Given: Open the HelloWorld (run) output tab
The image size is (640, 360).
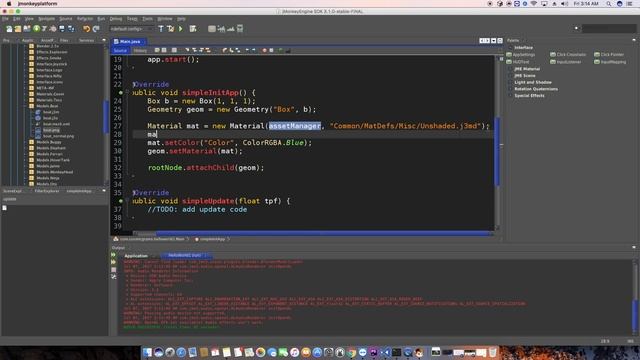Looking at the screenshot, I should [x=185, y=255].
